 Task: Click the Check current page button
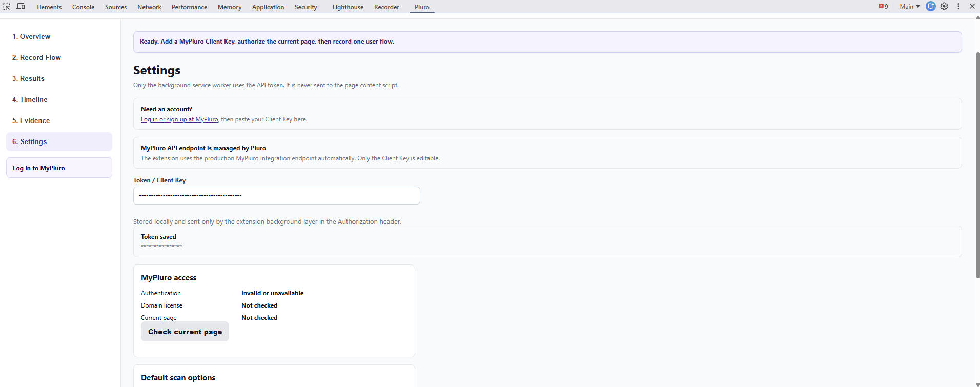tap(185, 332)
